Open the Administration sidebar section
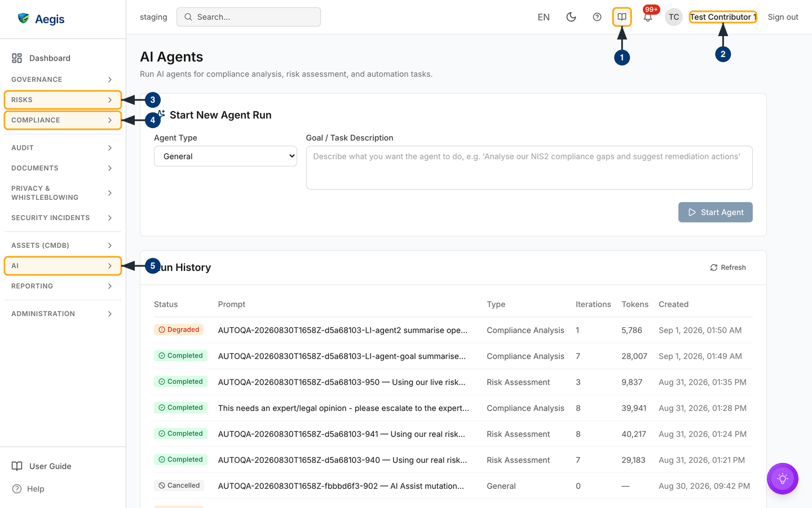 point(63,314)
